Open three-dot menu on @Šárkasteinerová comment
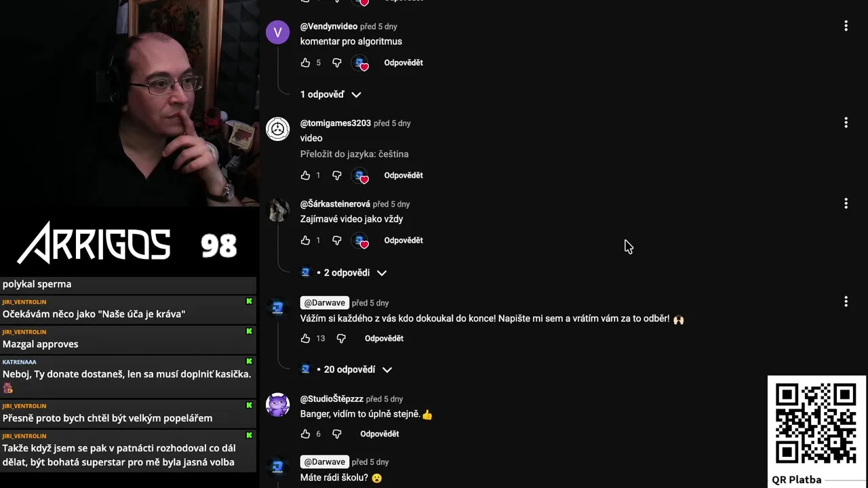The width and height of the screenshot is (868, 488). (846, 203)
